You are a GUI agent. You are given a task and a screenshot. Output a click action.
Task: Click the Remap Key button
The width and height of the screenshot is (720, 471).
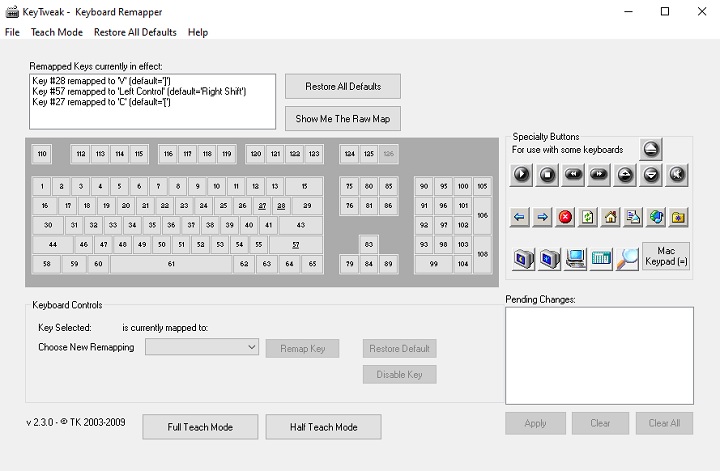click(303, 348)
